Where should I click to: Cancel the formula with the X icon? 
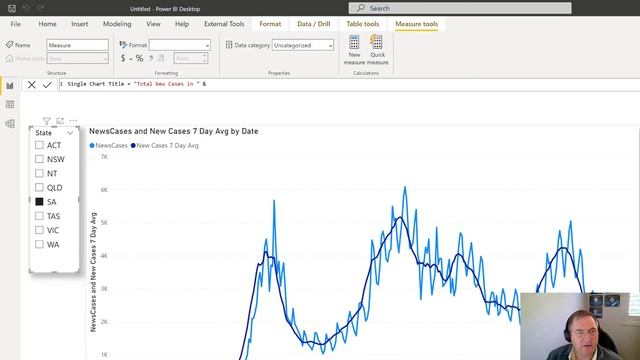31,84
